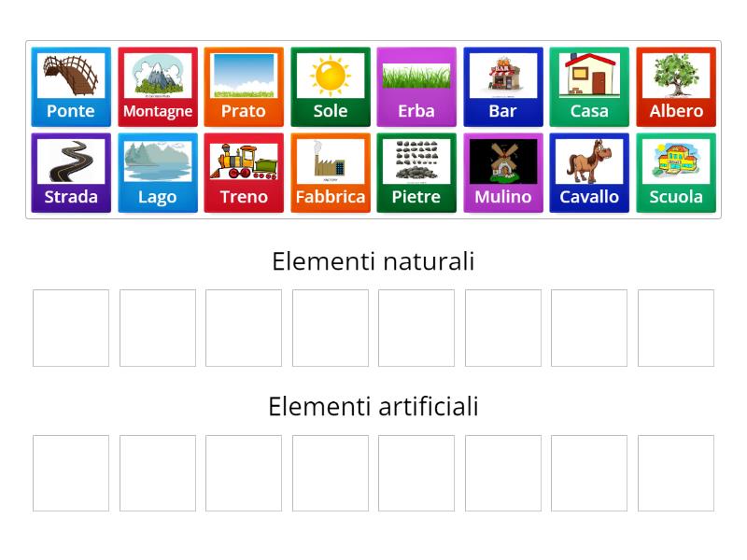Click the Fabbrica factory tile
747x560 pixels.
pyautogui.click(x=330, y=172)
